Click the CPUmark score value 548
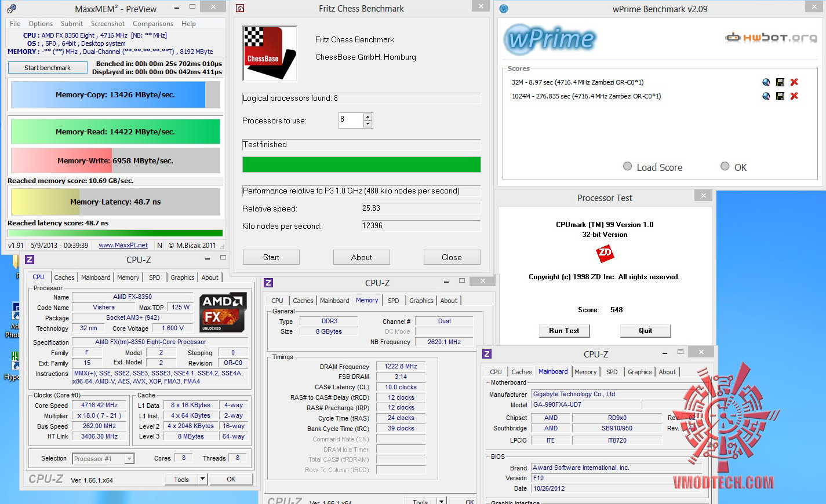Screen dimensions: 826x504 [617, 310]
